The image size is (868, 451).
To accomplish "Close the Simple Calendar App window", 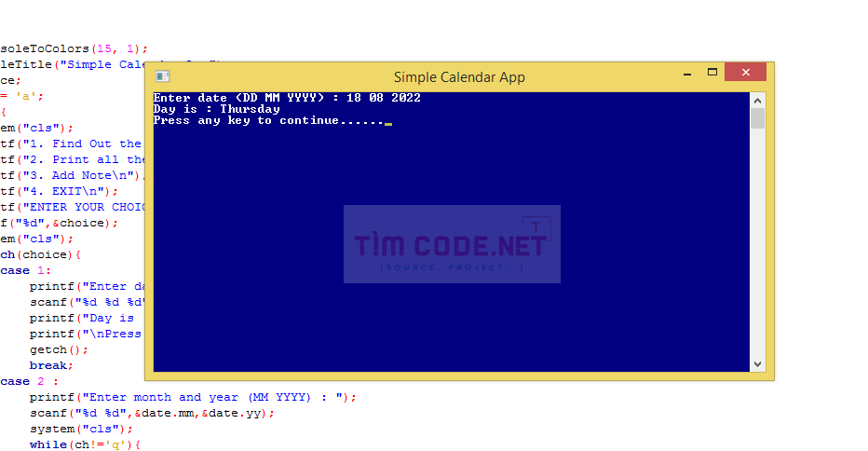I will point(745,72).
